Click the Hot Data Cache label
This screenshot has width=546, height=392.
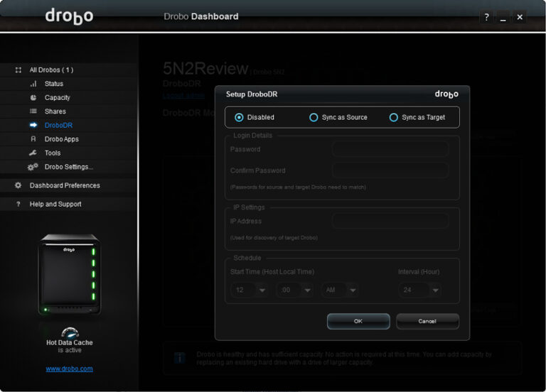(x=70, y=342)
